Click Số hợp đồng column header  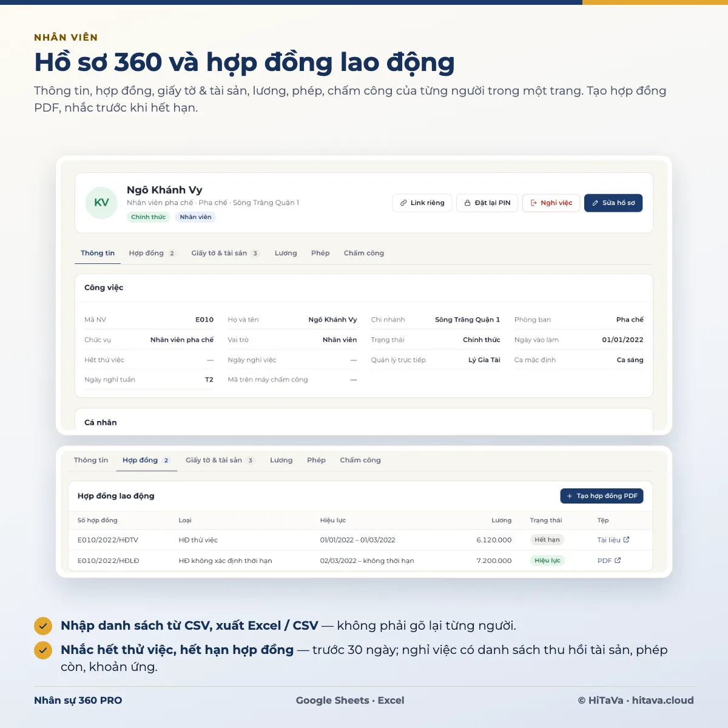tap(98, 521)
